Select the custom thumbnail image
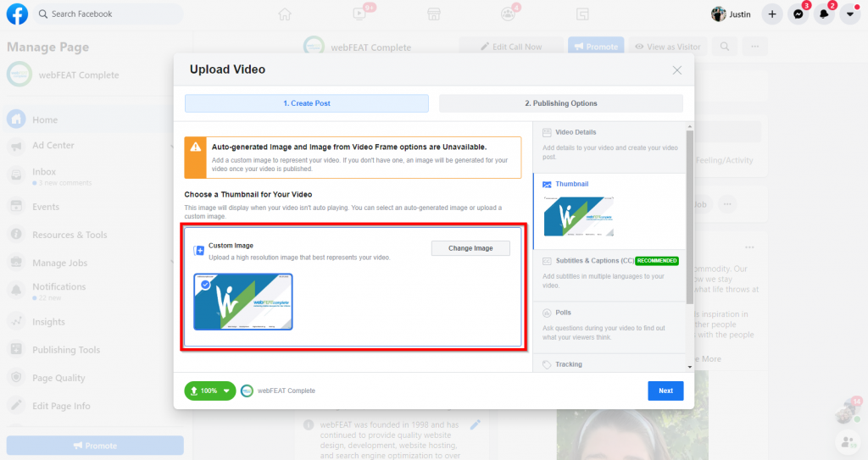 (x=243, y=302)
